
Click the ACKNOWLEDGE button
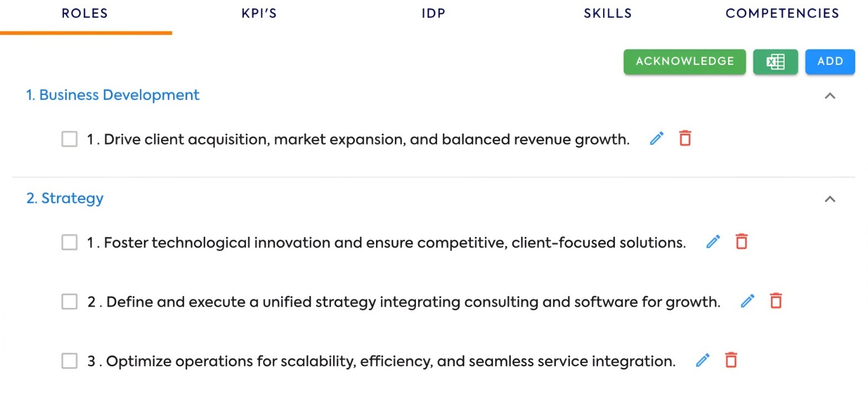point(685,62)
